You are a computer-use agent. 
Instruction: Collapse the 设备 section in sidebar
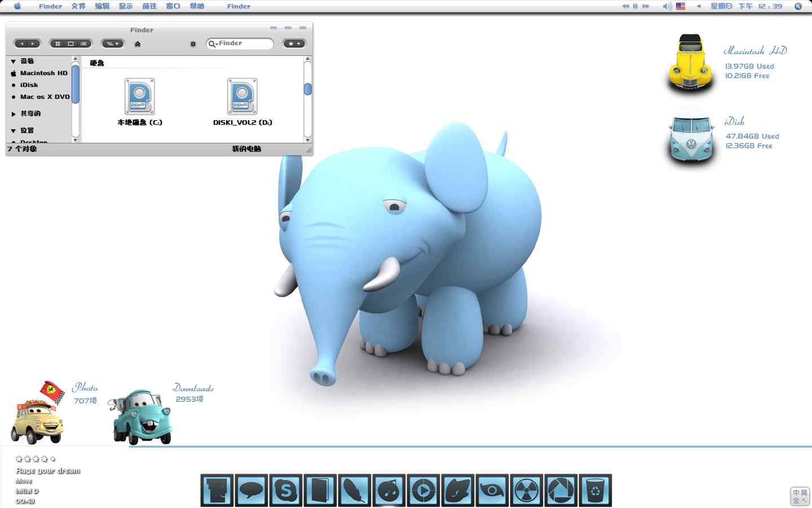point(13,61)
